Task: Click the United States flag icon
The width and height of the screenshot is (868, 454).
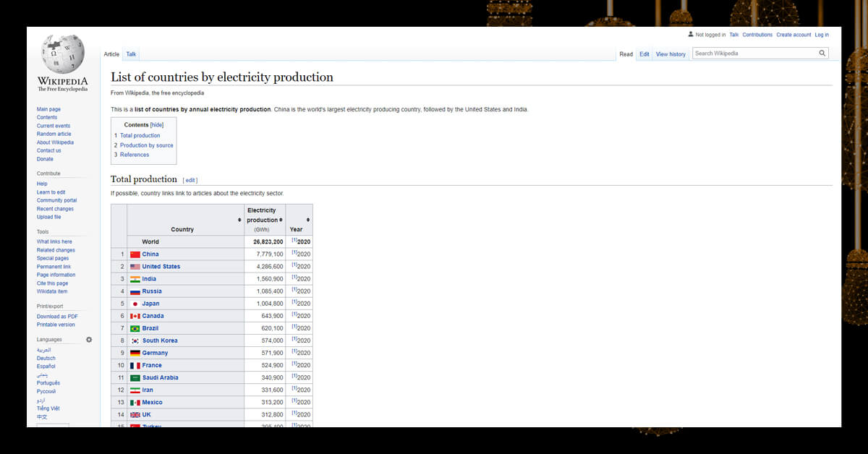Action: click(135, 267)
